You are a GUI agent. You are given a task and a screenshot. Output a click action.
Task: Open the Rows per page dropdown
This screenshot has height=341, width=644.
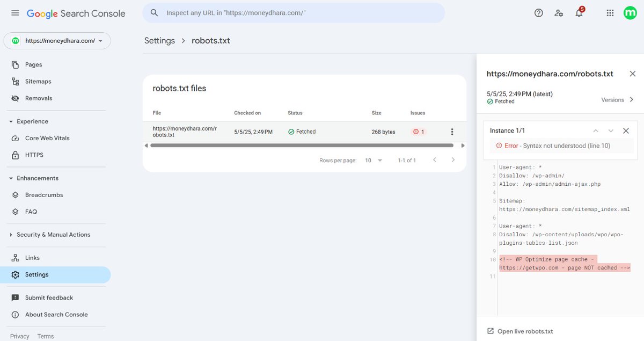(x=374, y=161)
